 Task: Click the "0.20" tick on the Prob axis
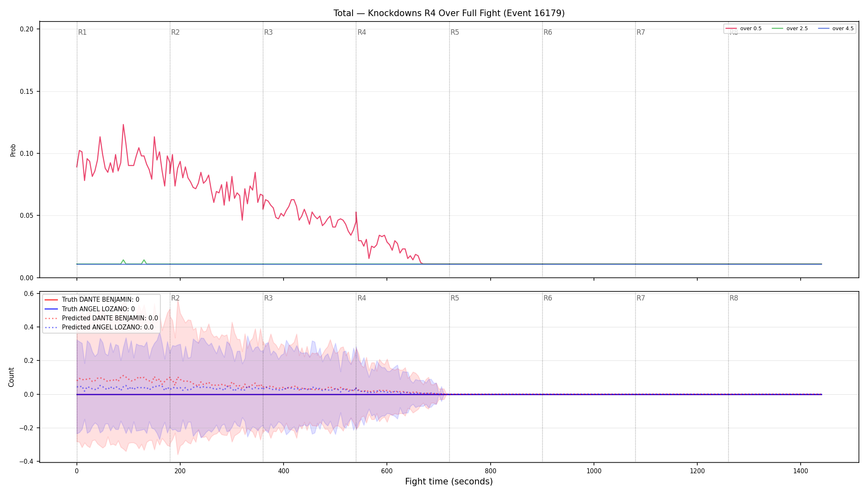[27, 29]
